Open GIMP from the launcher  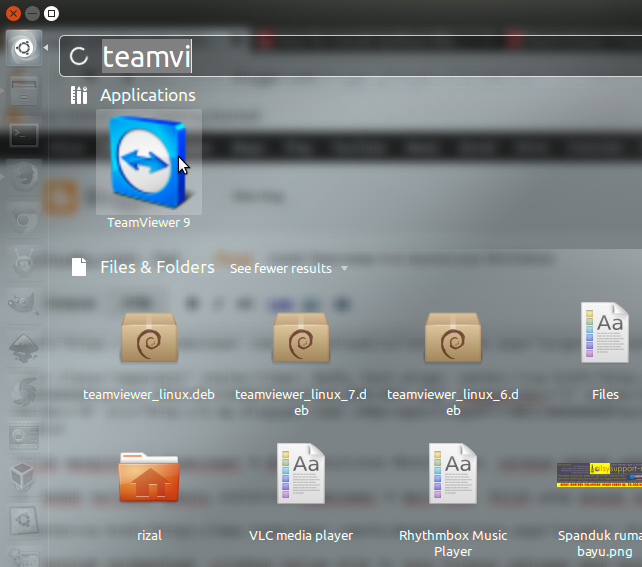24,305
